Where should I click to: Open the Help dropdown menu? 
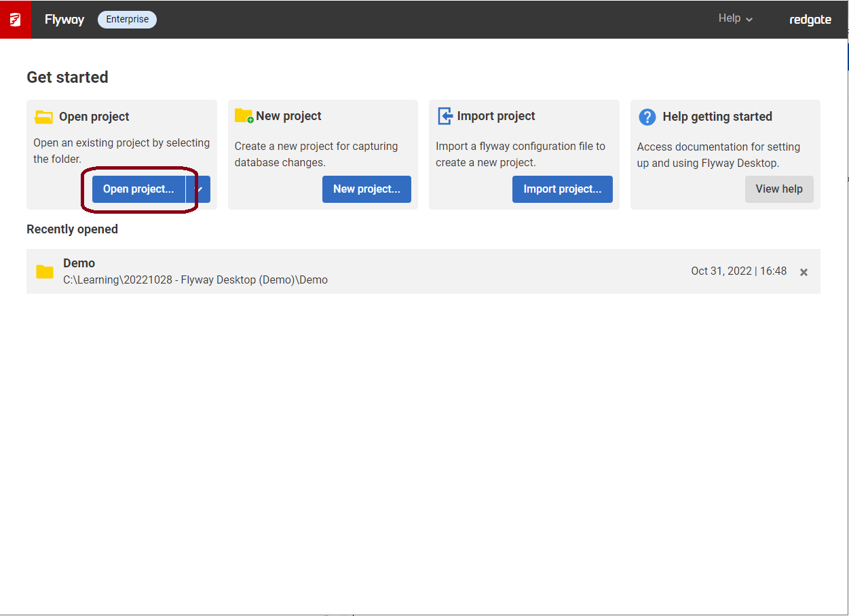coord(736,18)
